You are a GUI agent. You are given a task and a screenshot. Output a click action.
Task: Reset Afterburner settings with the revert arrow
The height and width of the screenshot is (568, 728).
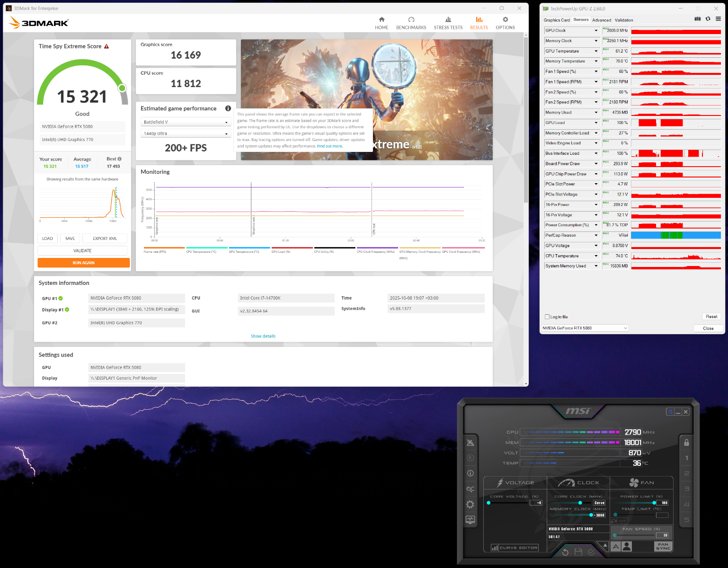coord(565,552)
